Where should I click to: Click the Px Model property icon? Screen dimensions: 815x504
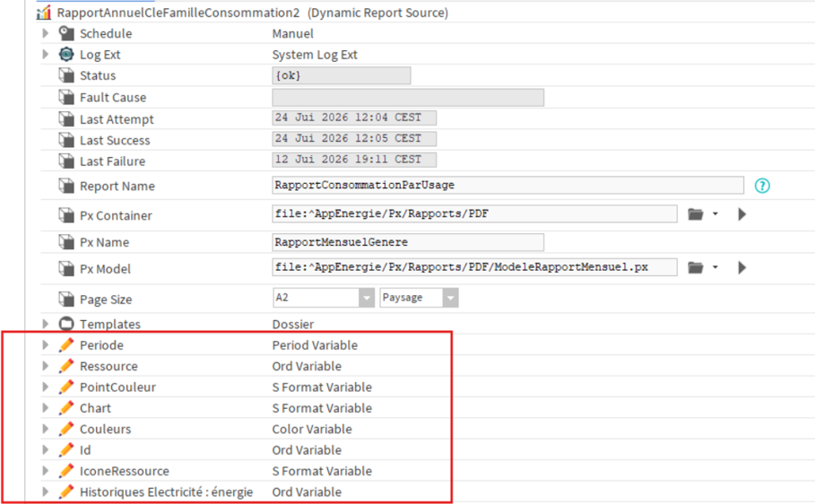click(66, 268)
